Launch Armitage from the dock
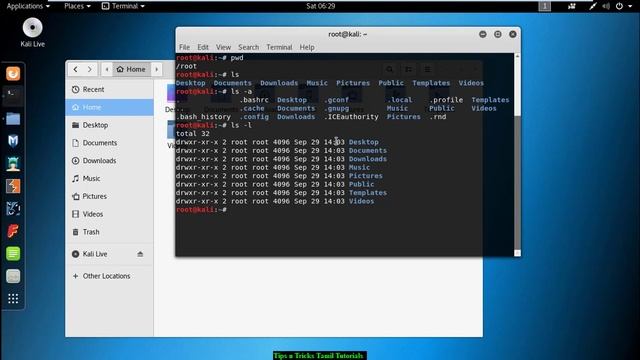 (x=13, y=164)
